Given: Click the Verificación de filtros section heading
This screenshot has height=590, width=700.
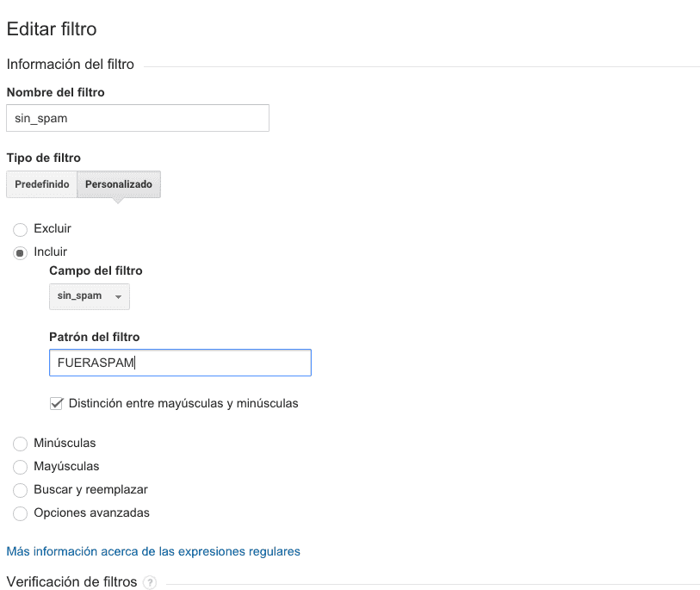Looking at the screenshot, I should [x=71, y=582].
